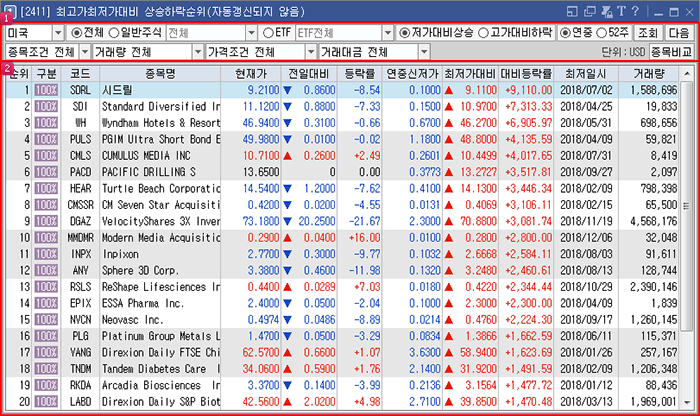700x416 pixels.
Task: Click the 100% badge in the CMLS row
Action: coord(46,156)
